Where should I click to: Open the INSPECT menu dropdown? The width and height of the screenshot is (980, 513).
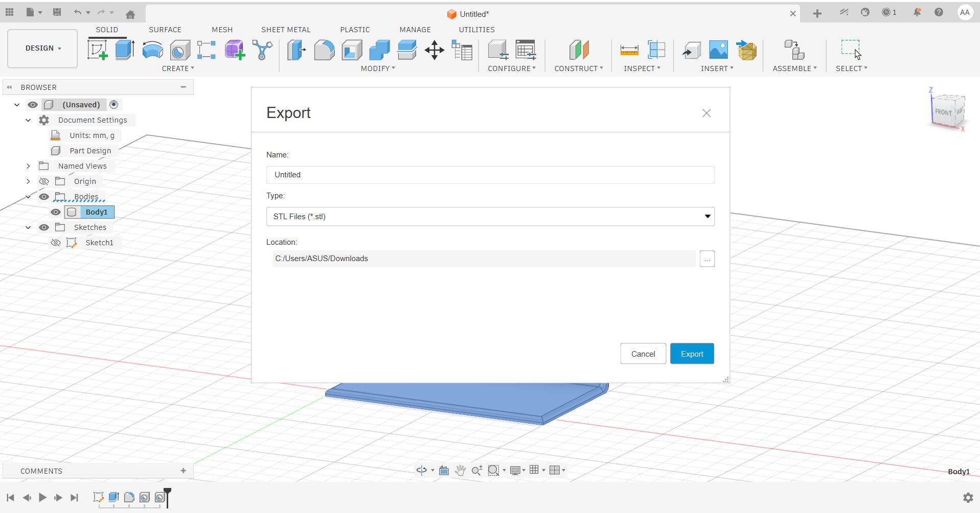[x=642, y=68]
